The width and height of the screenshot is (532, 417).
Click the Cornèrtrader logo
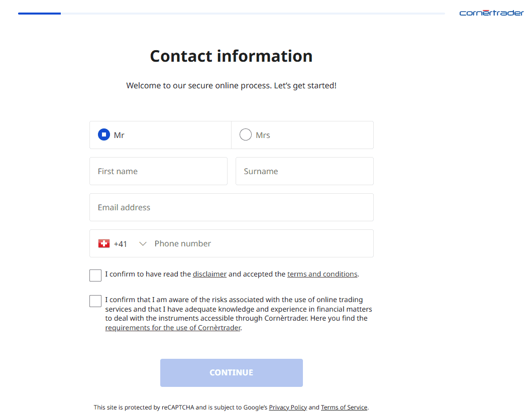(492, 13)
